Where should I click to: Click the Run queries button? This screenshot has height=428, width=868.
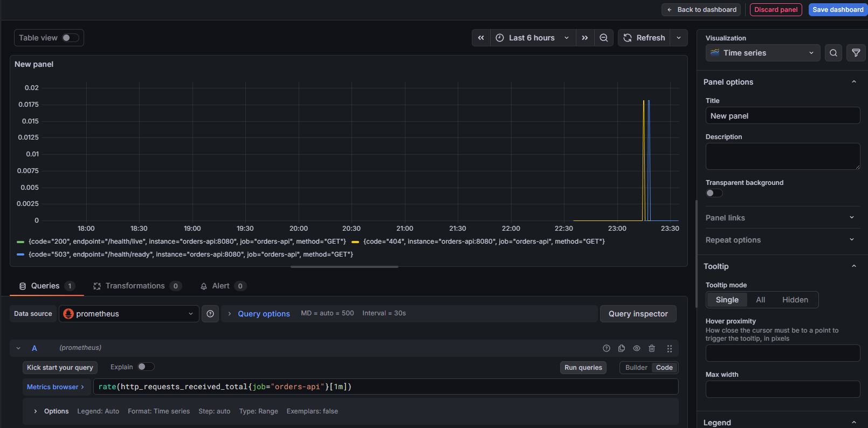pyautogui.click(x=583, y=368)
